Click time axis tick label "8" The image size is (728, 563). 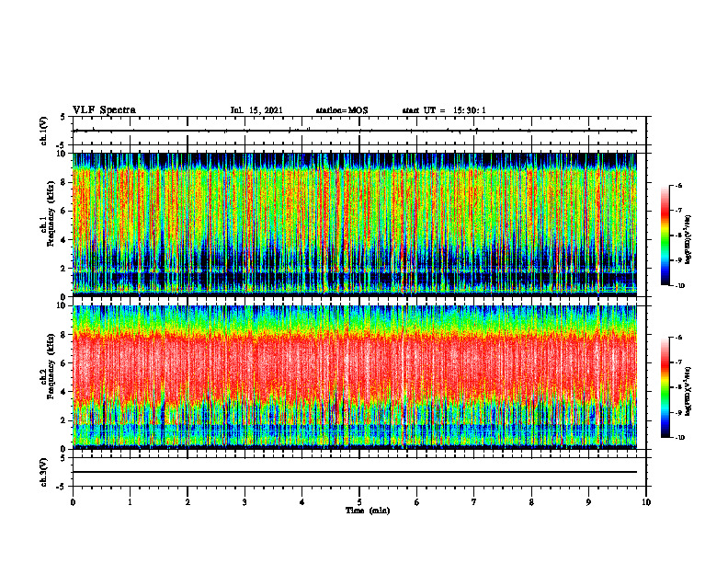(x=531, y=502)
